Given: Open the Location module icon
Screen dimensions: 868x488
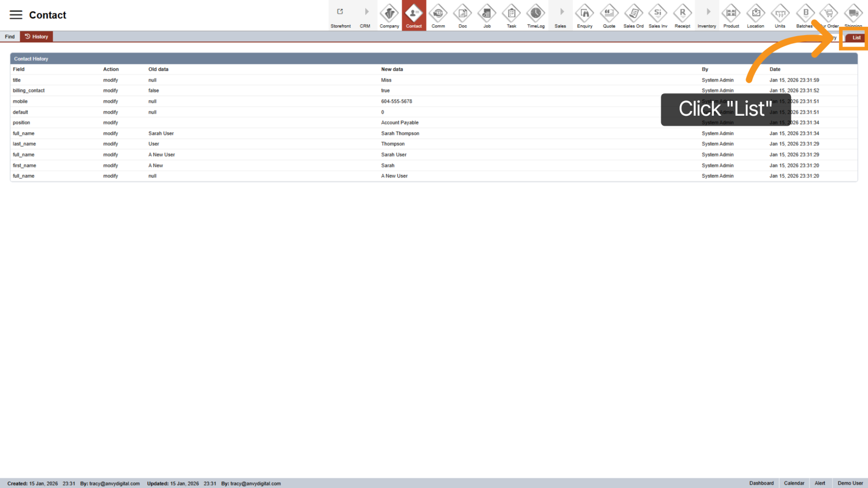Looking at the screenshot, I should click(x=755, y=13).
